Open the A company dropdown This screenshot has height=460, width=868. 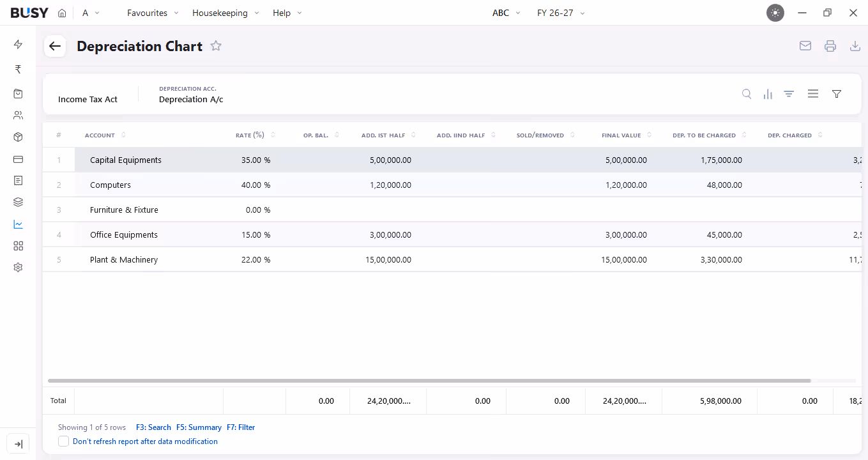[x=91, y=13]
